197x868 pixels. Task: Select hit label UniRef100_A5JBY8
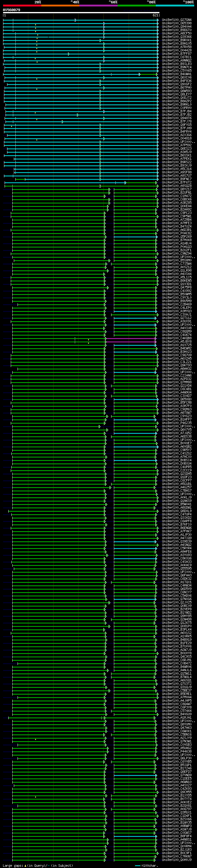click(x=177, y=342)
